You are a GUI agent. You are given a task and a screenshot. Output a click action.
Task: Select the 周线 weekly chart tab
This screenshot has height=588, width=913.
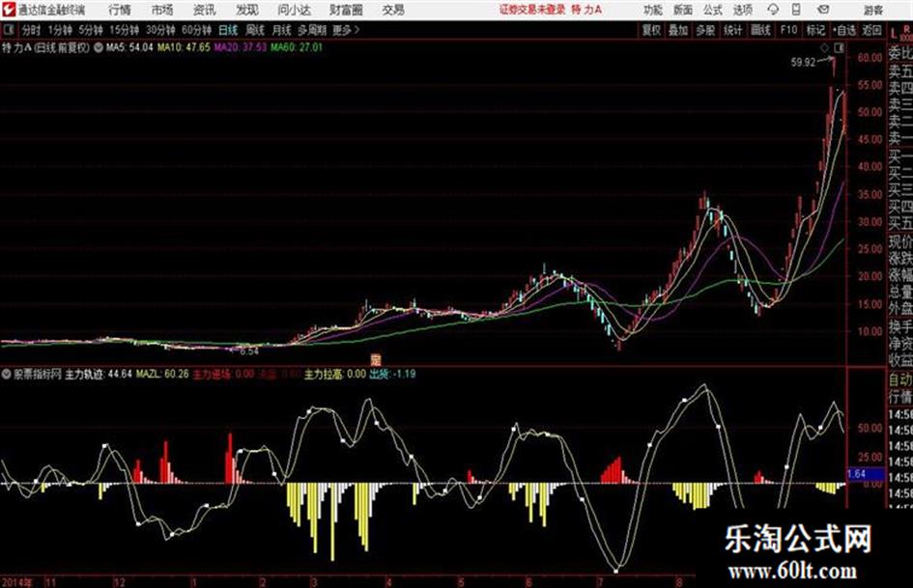(x=255, y=30)
